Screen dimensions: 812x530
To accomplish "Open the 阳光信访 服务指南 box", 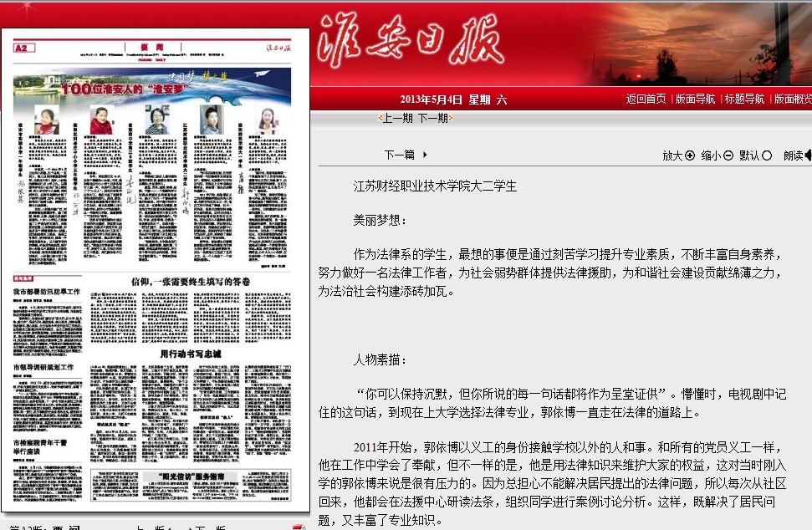I will [x=191, y=485].
